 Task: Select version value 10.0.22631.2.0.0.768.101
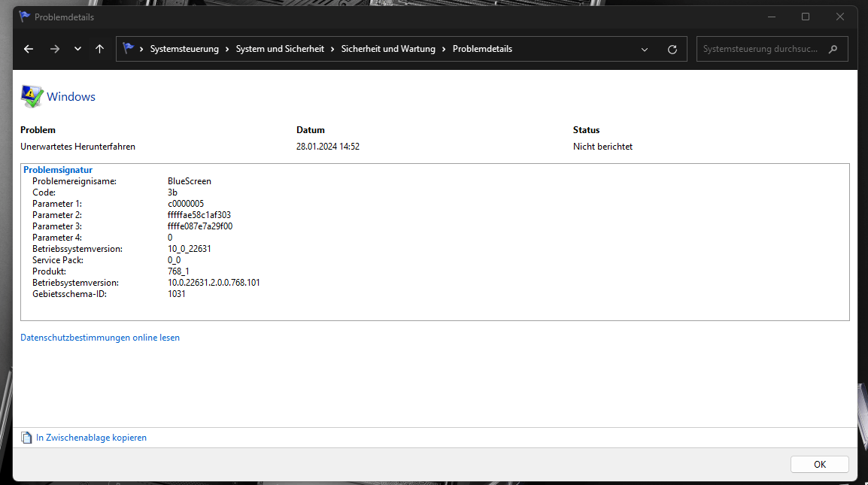214,283
